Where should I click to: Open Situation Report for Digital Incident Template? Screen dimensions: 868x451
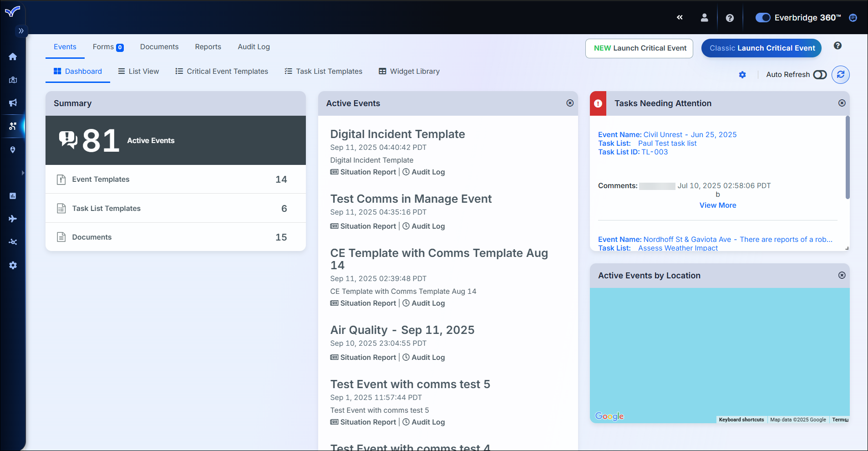363,172
